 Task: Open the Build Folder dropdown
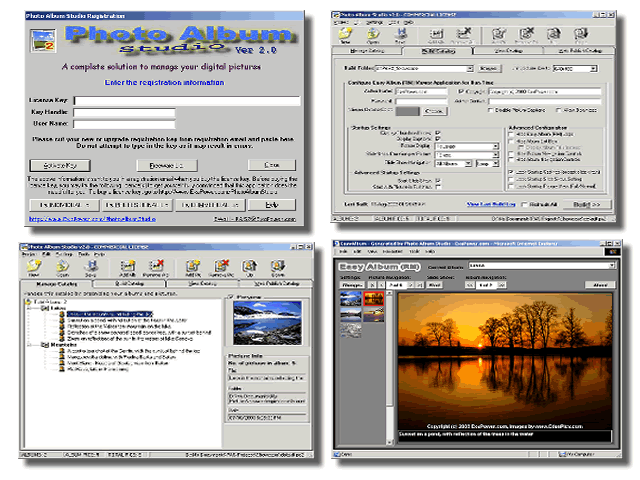click(x=470, y=69)
